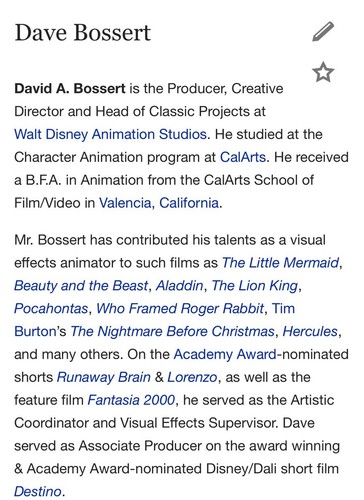The width and height of the screenshot is (364, 500).
Task: Visit The Little Mermaid article
Action: click(280, 263)
